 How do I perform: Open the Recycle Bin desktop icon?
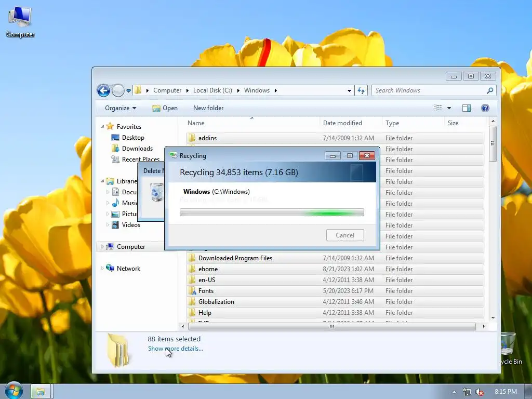pos(510,349)
